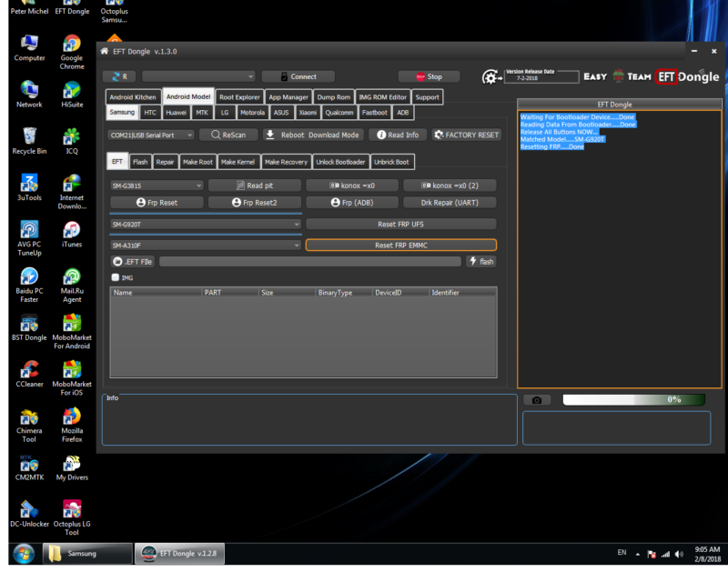
Task: Click the Frp Reset2 button
Action: [x=255, y=203]
